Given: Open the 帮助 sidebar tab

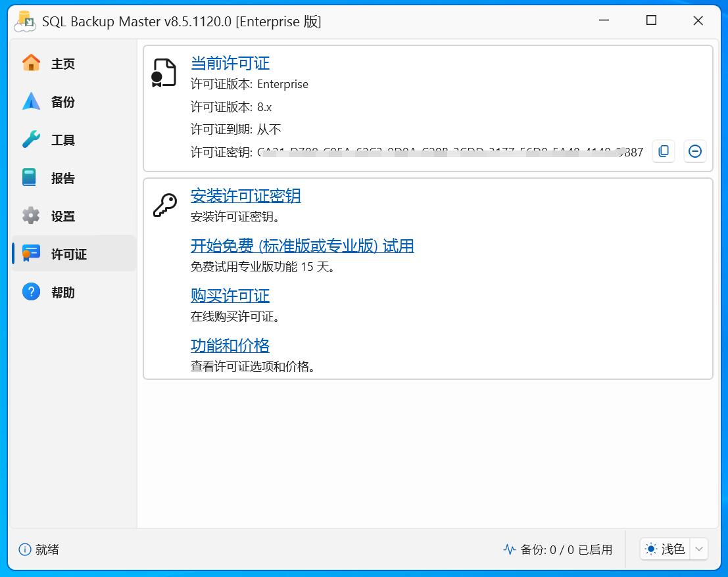Looking at the screenshot, I should click(x=74, y=292).
